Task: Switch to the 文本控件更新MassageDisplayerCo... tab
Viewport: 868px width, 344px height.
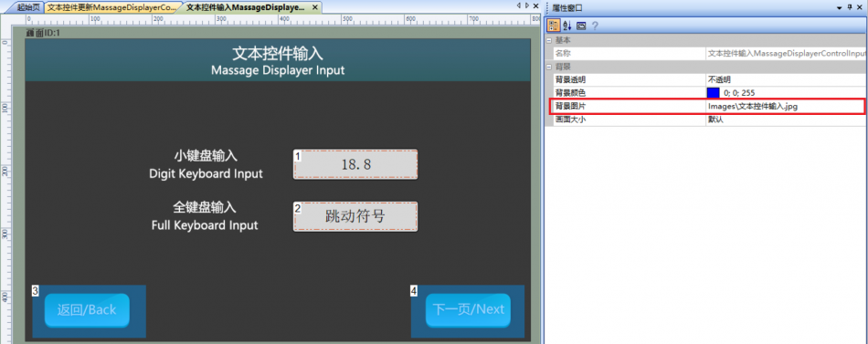Action: point(112,7)
